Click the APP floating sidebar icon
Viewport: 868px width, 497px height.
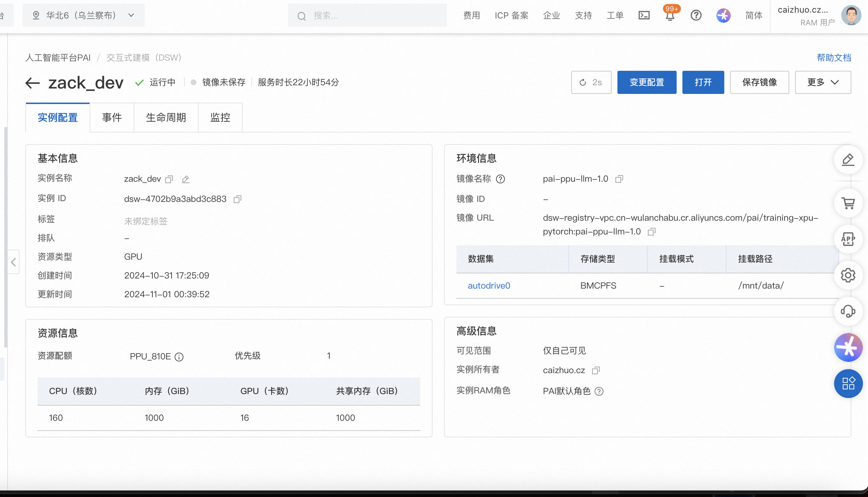point(848,239)
